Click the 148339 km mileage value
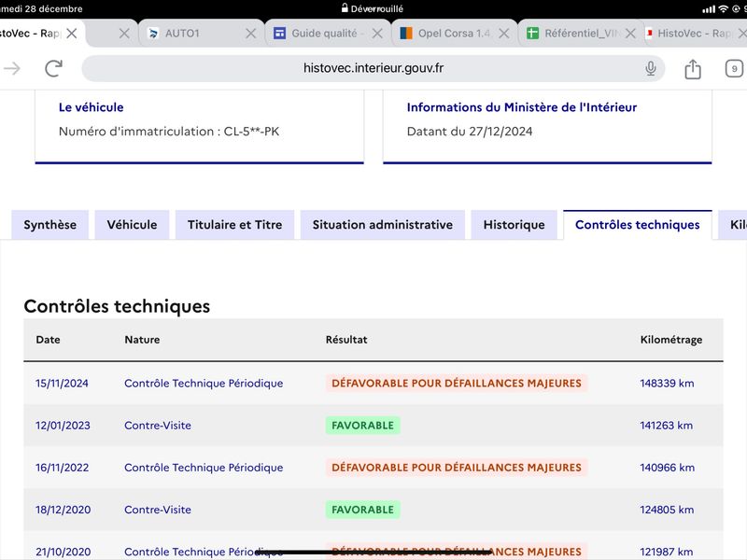 [x=667, y=384]
